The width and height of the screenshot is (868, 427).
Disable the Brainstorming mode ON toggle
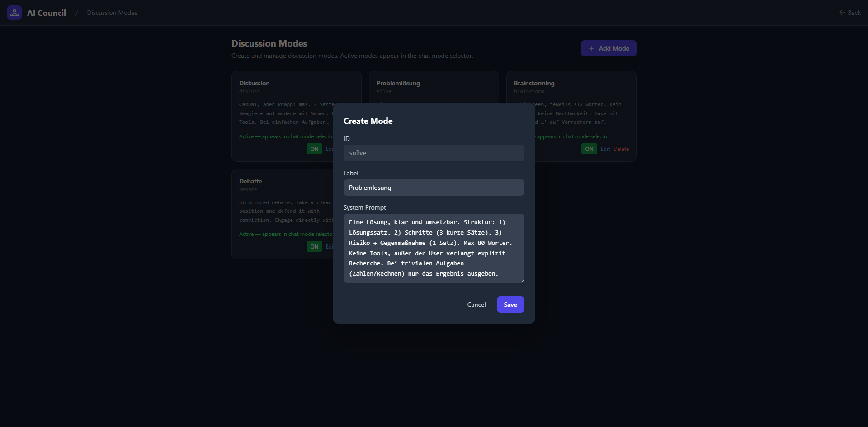pos(589,149)
